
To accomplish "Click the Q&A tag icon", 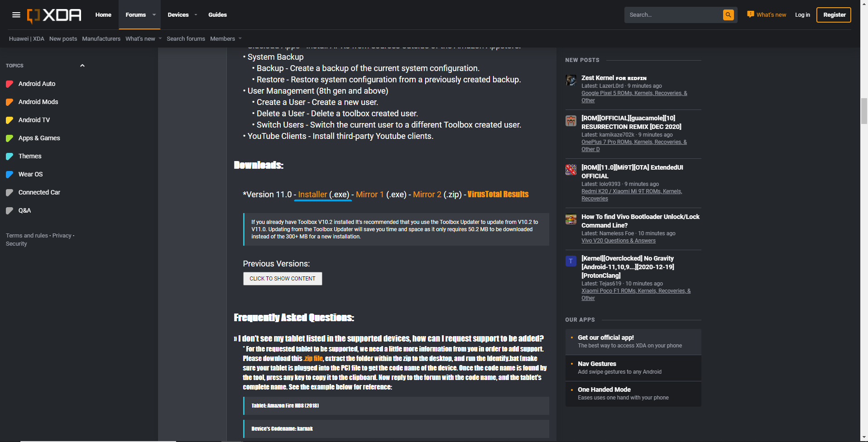I will click(10, 210).
